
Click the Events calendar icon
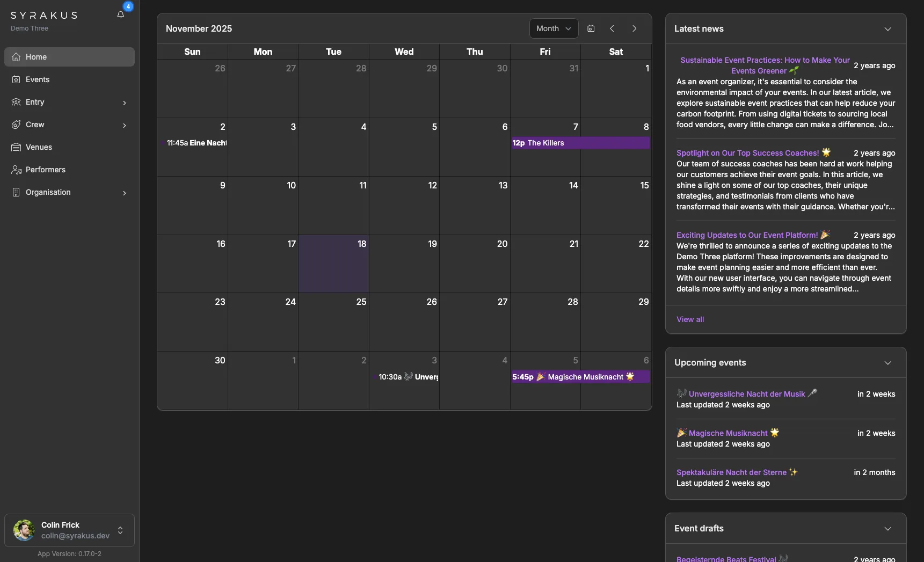click(x=16, y=79)
